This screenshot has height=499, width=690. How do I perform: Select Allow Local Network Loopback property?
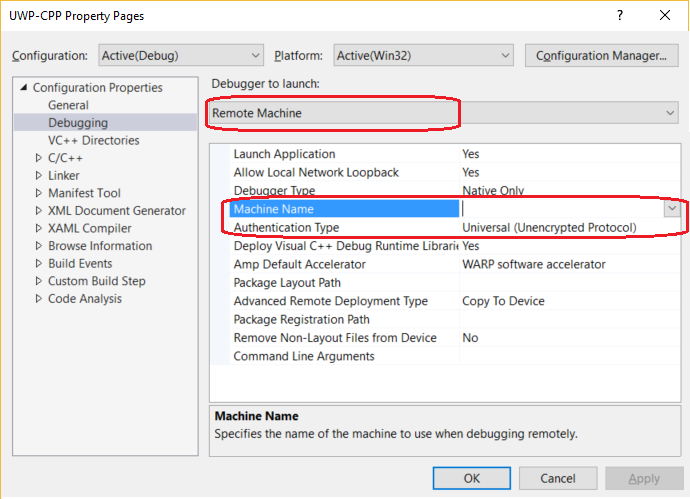[316, 173]
